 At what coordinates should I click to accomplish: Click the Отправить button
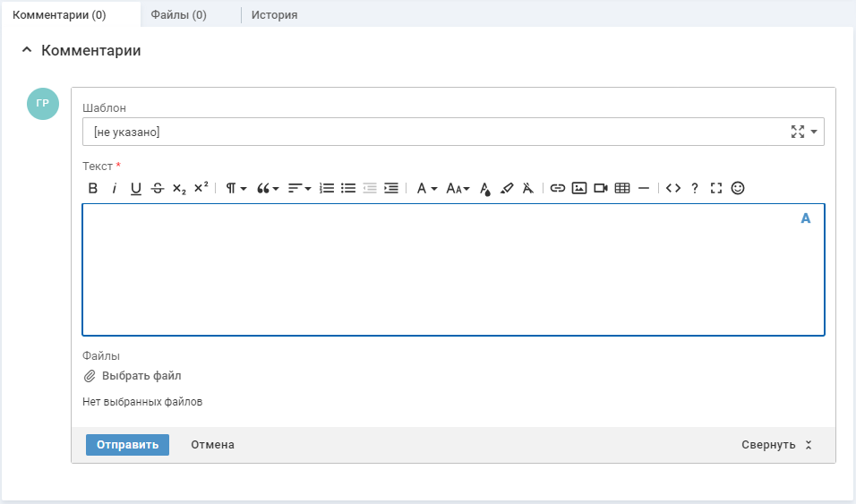click(x=127, y=445)
